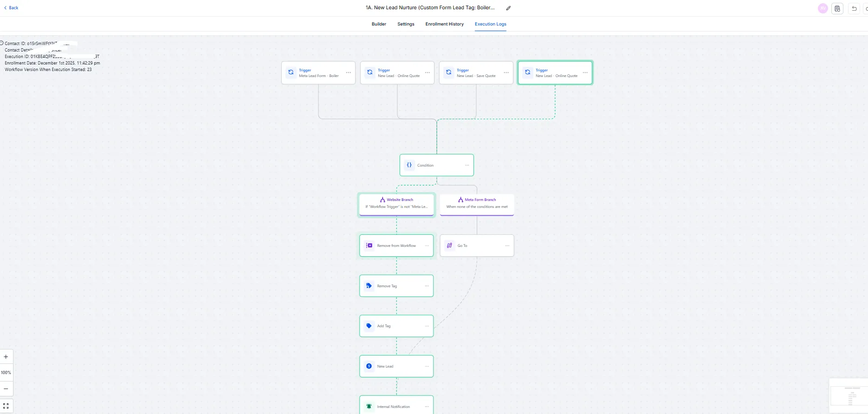Click the New Lead - Save Quote trigger icon
868x414 pixels.
pos(449,72)
